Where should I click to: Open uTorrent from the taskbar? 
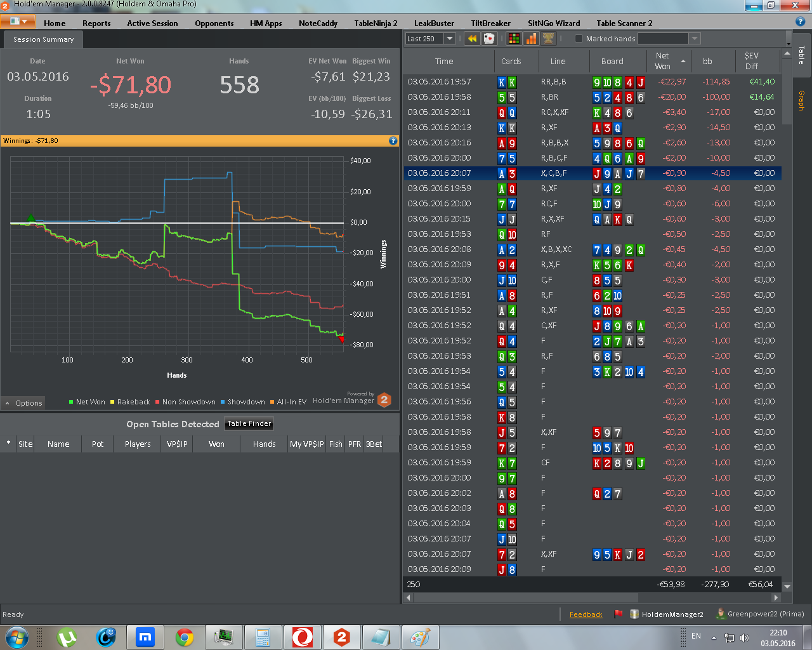tap(67, 637)
